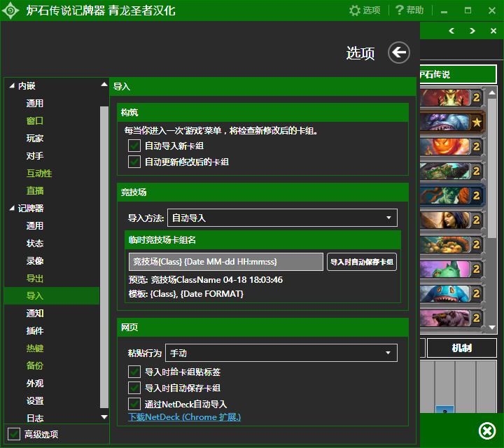Collapse the 记牌器 tree group

click(12, 209)
